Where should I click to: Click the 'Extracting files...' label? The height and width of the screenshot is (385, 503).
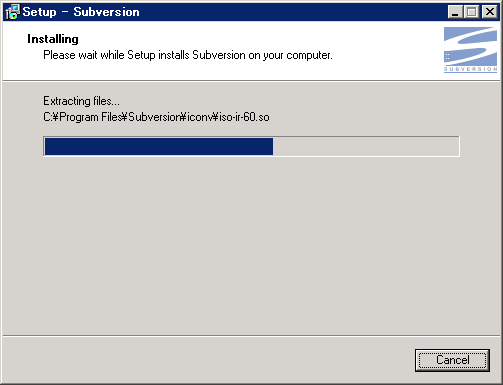[81, 101]
